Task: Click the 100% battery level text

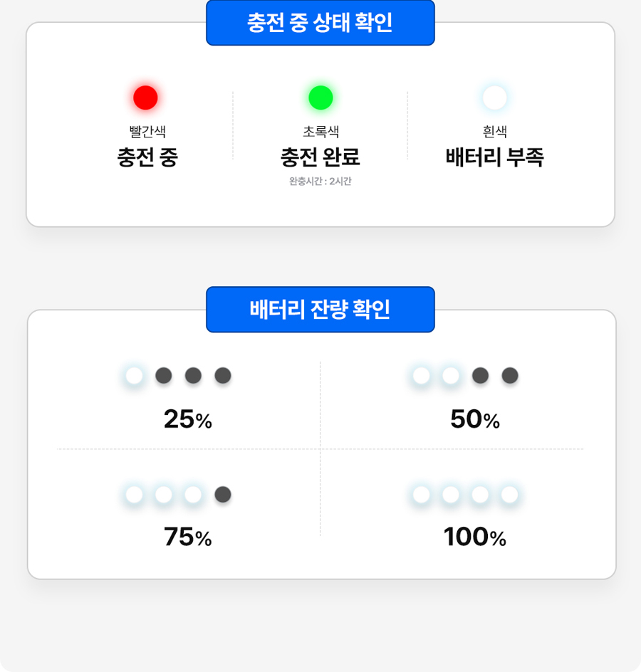Action: coord(475,537)
